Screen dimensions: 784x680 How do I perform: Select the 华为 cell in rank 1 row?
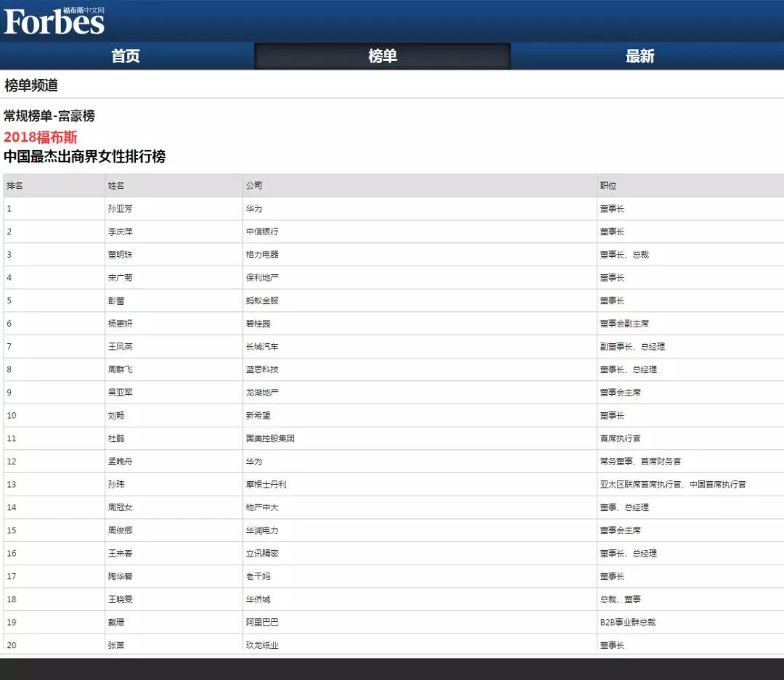click(x=254, y=208)
